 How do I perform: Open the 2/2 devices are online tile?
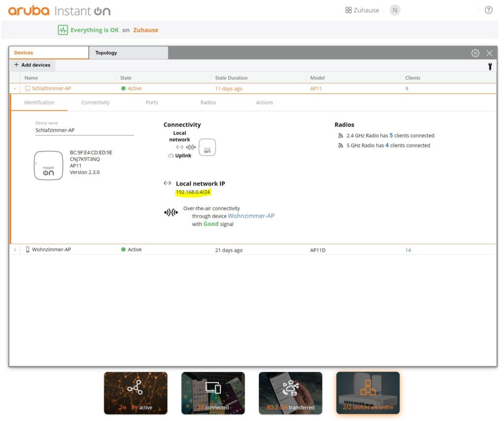368,393
